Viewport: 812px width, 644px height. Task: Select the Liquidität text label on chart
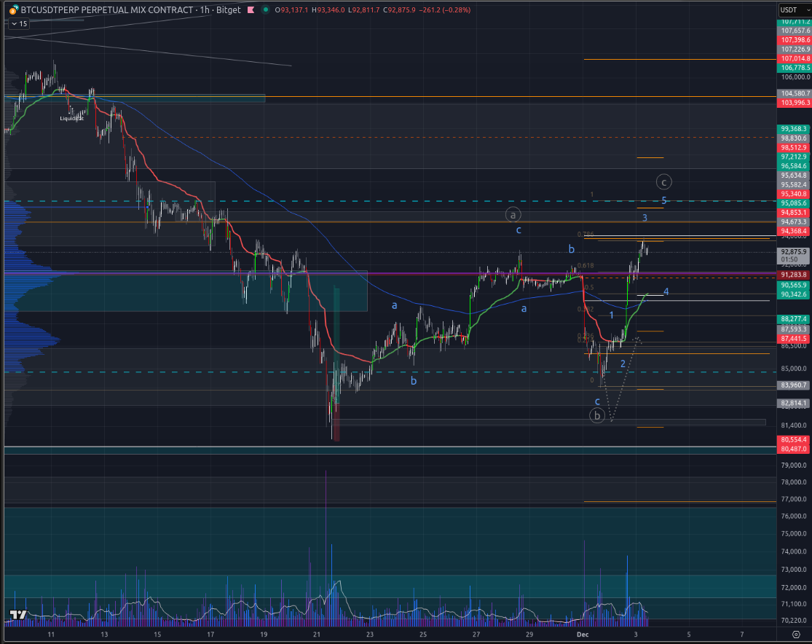(71, 118)
